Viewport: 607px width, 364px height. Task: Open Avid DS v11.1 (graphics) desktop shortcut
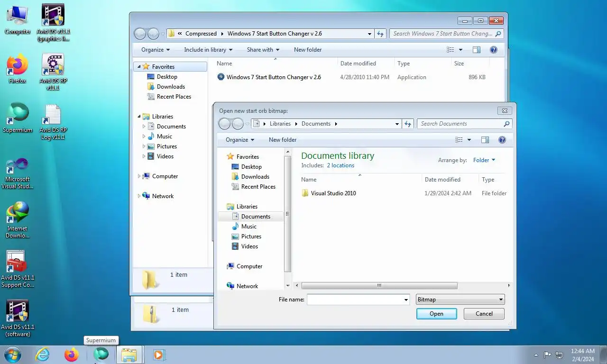pos(53,23)
